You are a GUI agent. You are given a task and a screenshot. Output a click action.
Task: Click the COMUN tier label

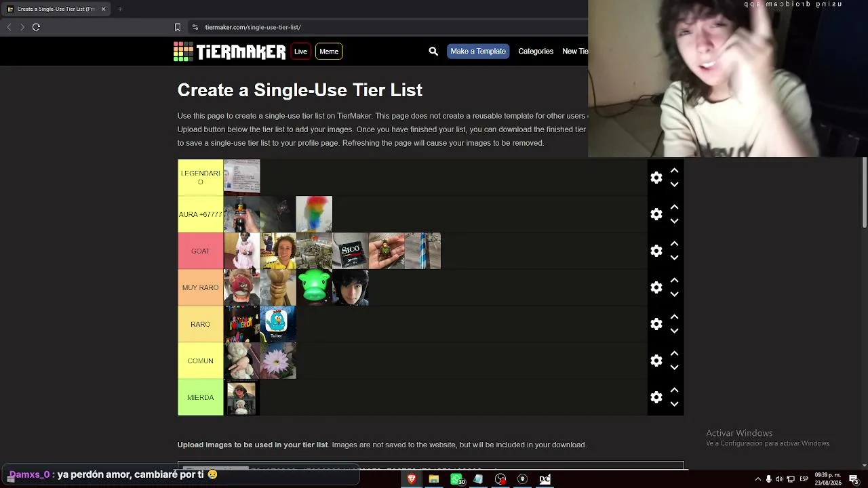point(201,361)
